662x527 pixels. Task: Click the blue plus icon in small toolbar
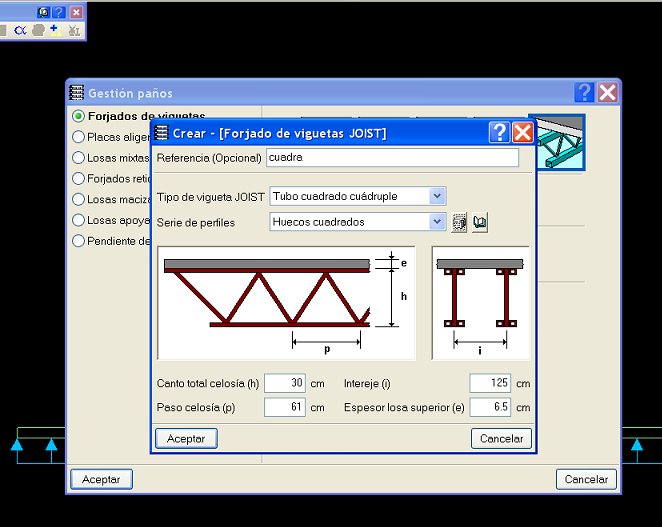click(55, 30)
